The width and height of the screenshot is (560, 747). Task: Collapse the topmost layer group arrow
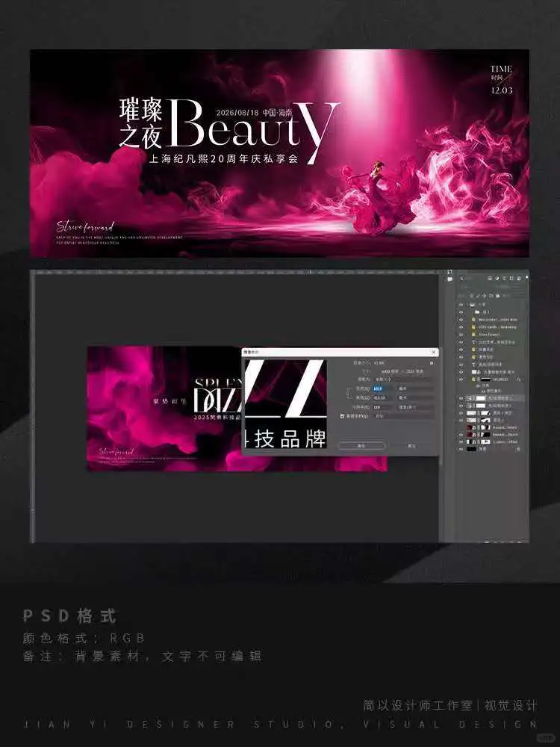click(x=467, y=305)
